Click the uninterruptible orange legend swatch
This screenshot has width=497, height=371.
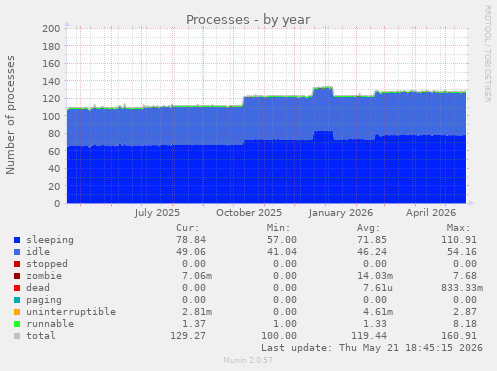click(x=17, y=312)
